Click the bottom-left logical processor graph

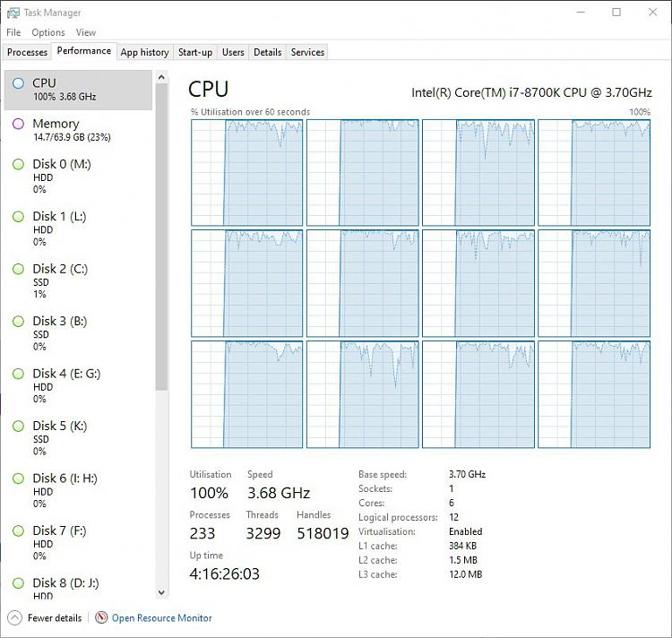[x=247, y=394]
